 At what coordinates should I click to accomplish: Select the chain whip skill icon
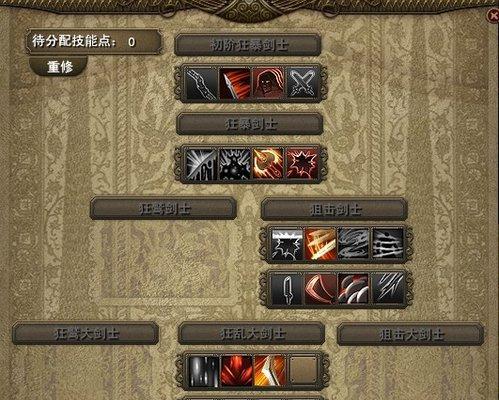(x=201, y=83)
